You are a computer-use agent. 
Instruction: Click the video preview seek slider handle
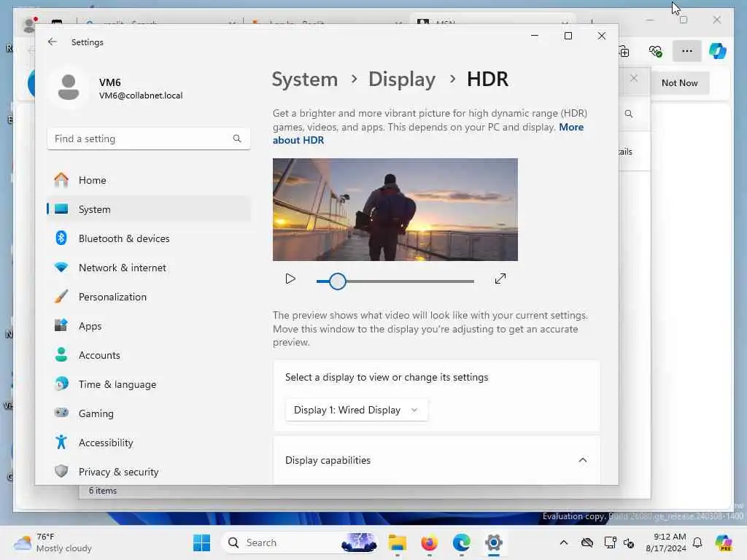click(337, 281)
